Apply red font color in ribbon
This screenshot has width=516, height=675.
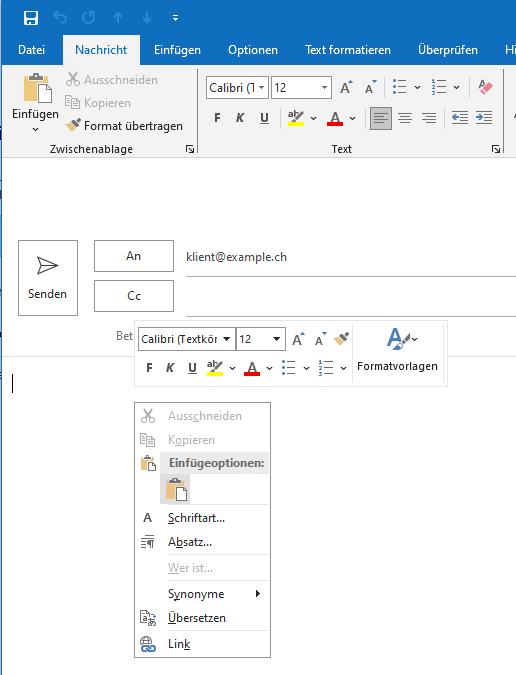335,118
